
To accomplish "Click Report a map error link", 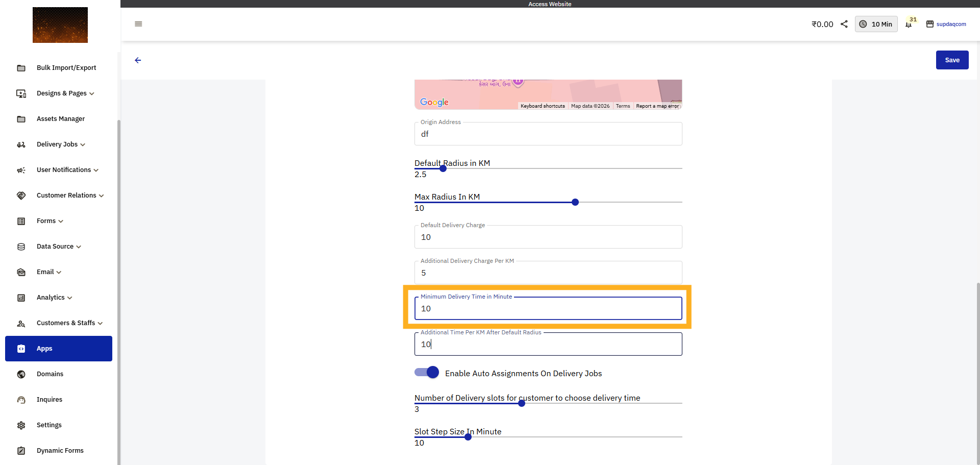I will pos(657,106).
